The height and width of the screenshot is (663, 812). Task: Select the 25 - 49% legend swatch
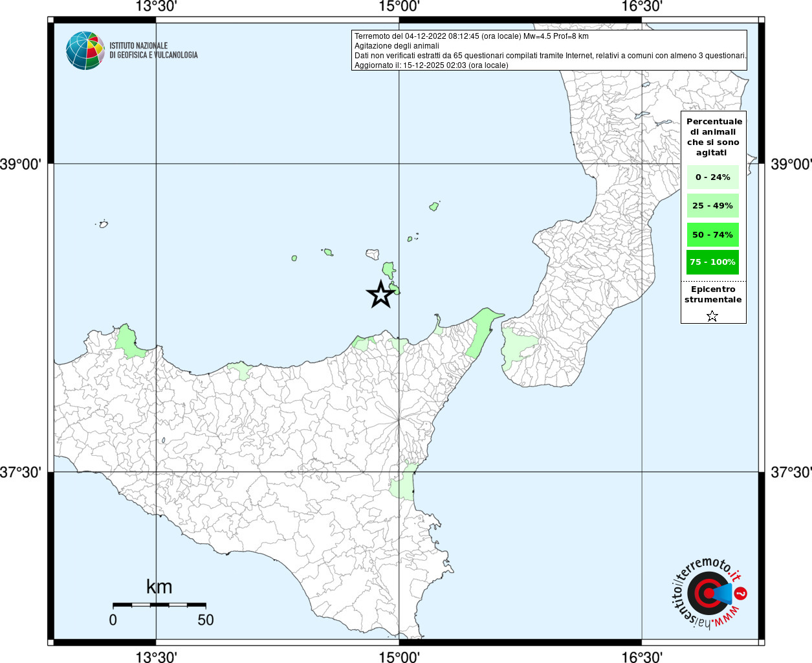(712, 206)
